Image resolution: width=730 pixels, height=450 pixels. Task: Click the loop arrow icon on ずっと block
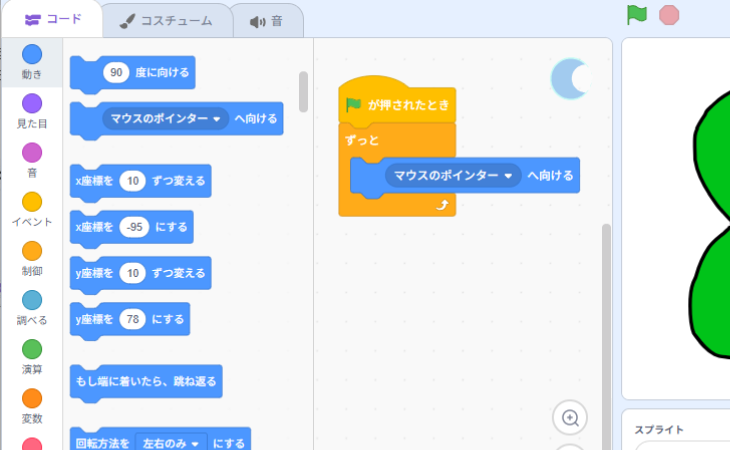[x=442, y=205]
